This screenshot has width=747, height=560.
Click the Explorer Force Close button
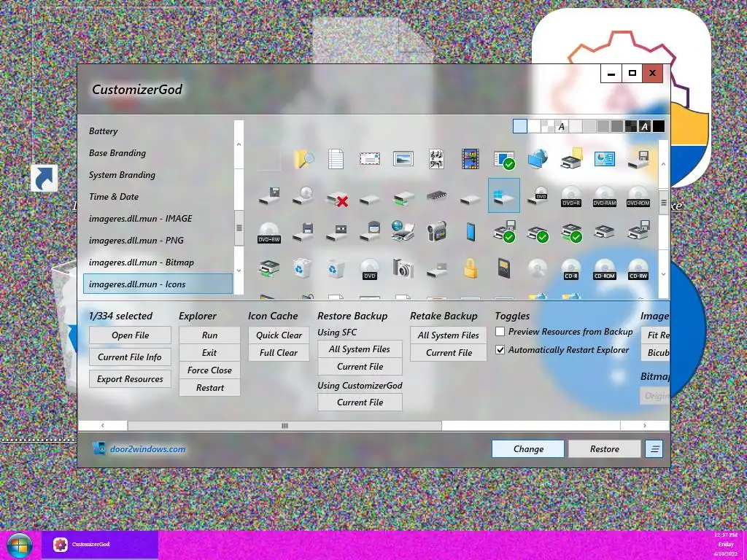click(209, 370)
